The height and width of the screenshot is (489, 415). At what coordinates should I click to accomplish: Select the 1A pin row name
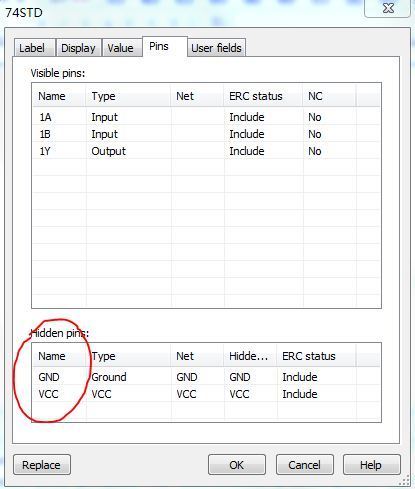46,117
